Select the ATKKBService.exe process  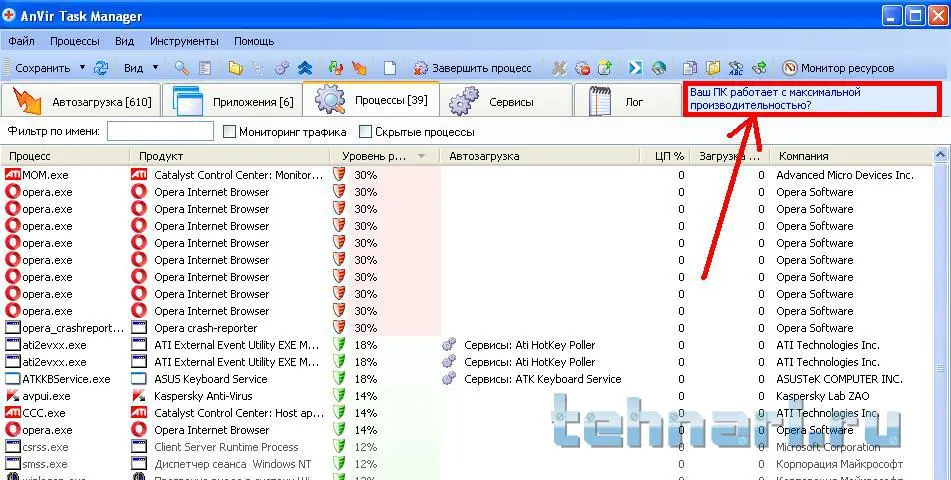tap(467, 379)
